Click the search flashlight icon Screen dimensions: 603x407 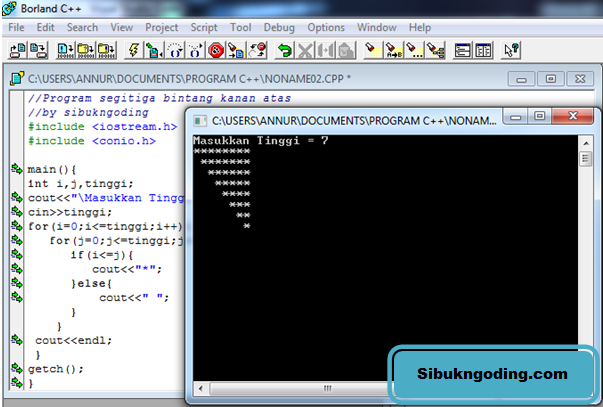373,50
